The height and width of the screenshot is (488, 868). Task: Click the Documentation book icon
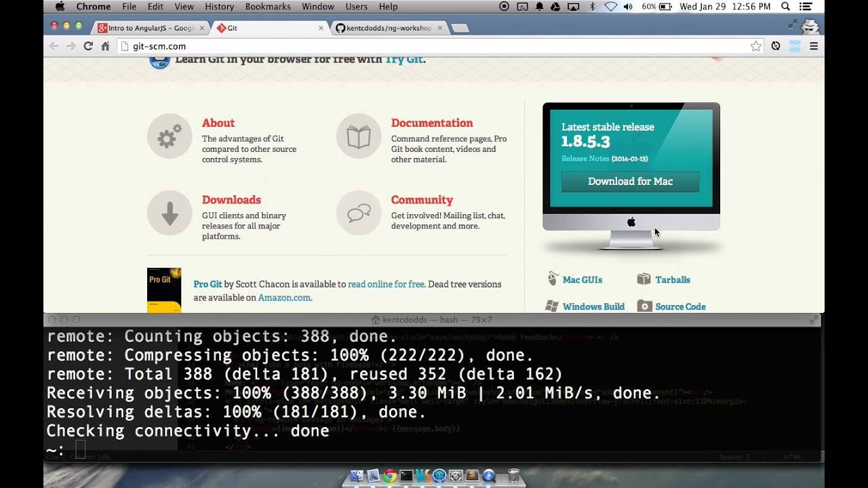[359, 136]
